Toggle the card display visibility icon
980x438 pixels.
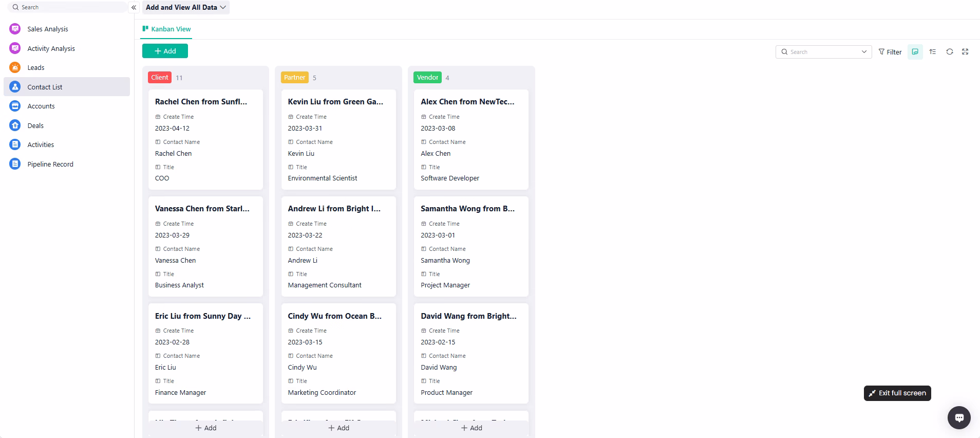(915, 52)
